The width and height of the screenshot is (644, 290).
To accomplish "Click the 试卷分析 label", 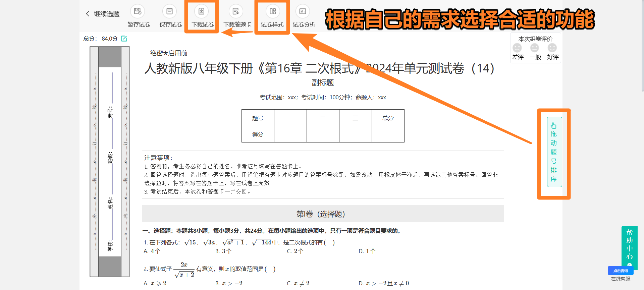I will pyautogui.click(x=304, y=24).
